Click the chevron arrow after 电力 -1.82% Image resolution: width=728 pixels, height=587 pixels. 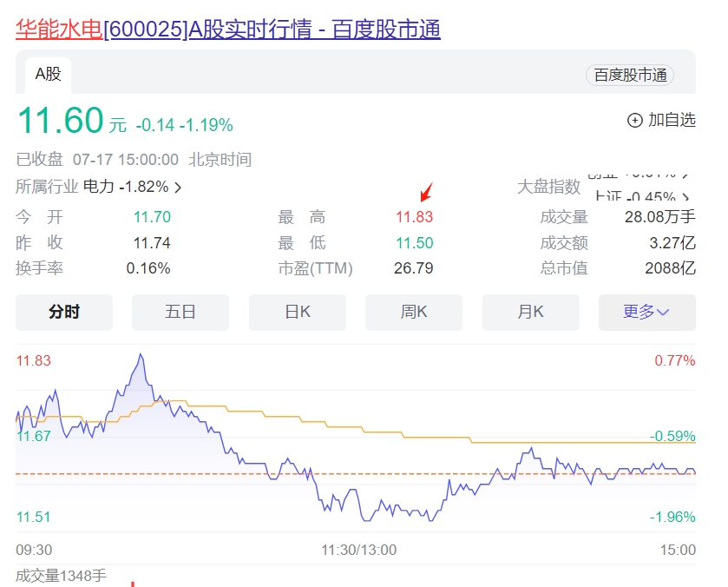tap(178, 187)
